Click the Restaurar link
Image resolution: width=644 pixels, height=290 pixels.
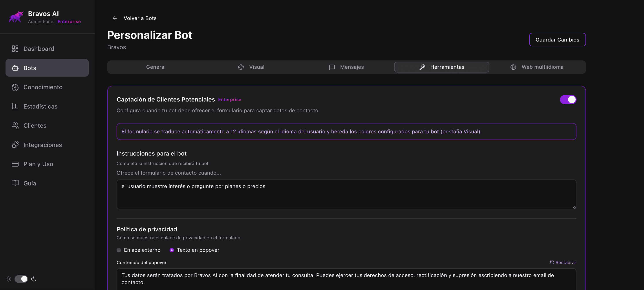(563, 262)
